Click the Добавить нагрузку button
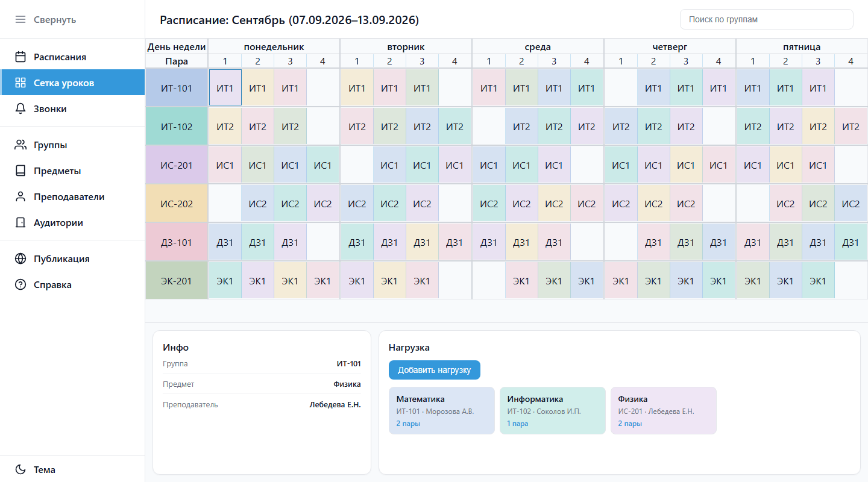The height and width of the screenshot is (482, 868). tap(434, 370)
